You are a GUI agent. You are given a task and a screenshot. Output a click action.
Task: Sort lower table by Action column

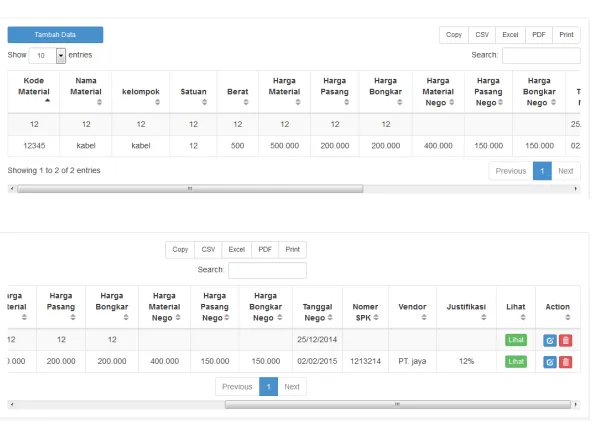click(x=558, y=306)
